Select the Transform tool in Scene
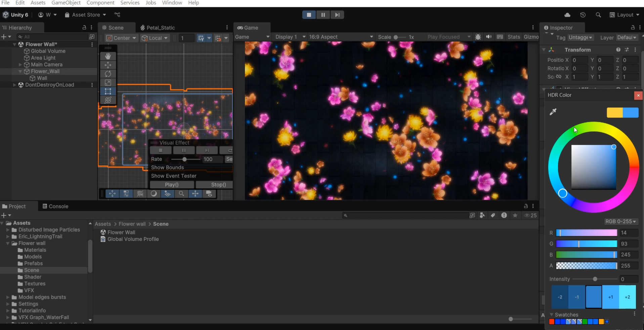This screenshot has height=330, width=644. [x=108, y=100]
